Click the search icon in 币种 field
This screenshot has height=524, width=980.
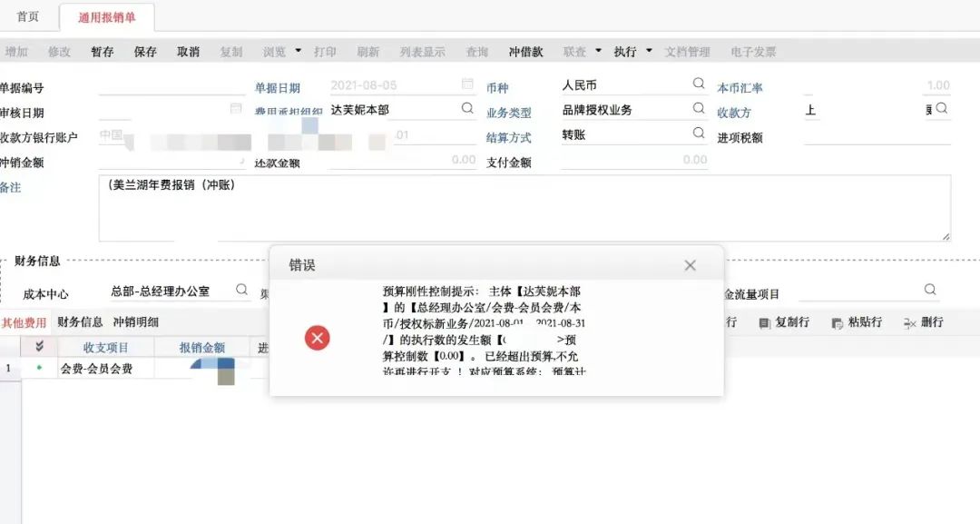[x=699, y=84]
